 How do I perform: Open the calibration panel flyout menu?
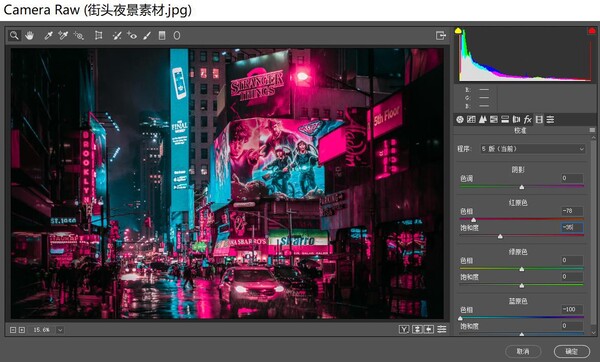(x=592, y=130)
